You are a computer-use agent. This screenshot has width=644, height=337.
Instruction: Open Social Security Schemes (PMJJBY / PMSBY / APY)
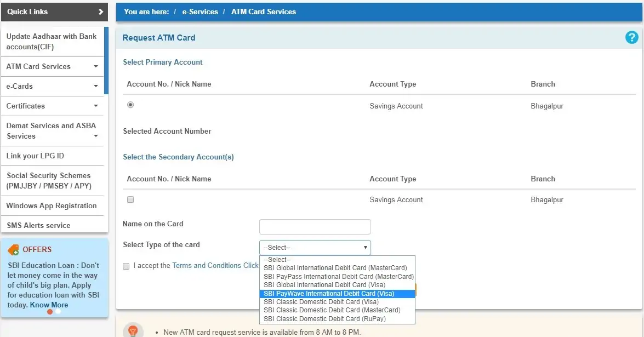(52, 181)
